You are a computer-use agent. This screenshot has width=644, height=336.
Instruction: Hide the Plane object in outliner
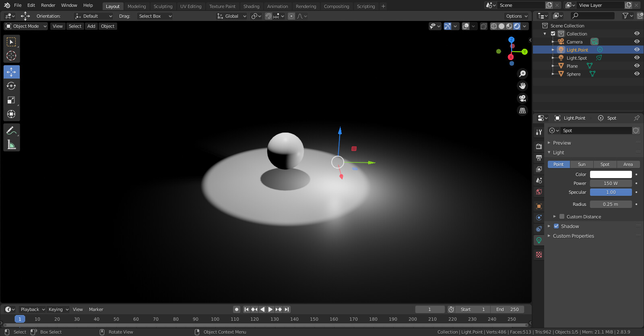[637, 66]
